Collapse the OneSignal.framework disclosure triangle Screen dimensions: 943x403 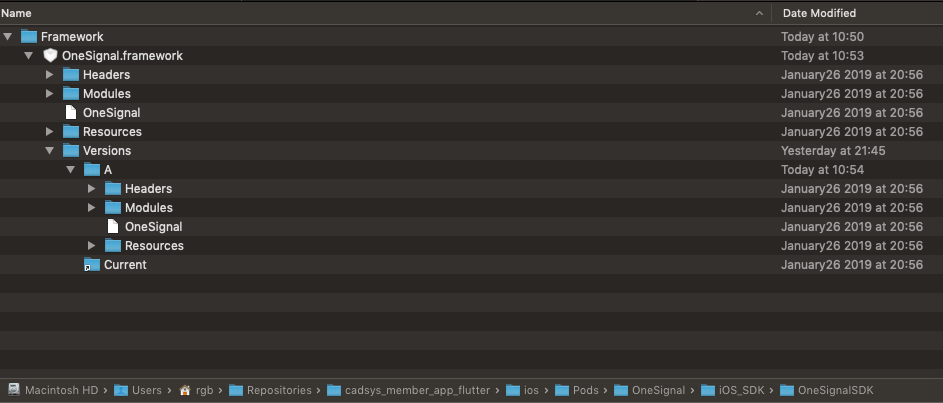(28, 56)
